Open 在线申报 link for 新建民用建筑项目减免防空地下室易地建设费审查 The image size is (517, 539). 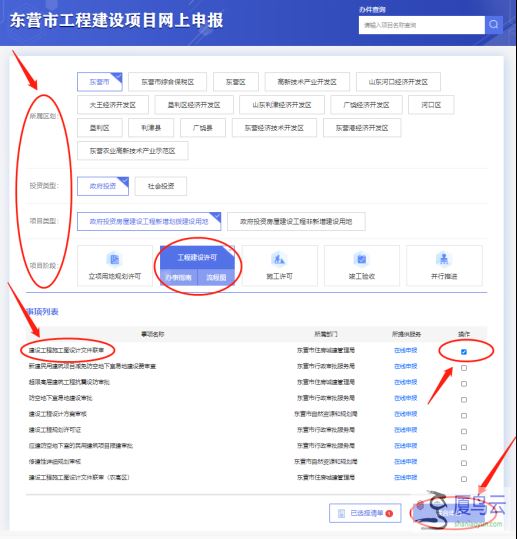(x=406, y=366)
